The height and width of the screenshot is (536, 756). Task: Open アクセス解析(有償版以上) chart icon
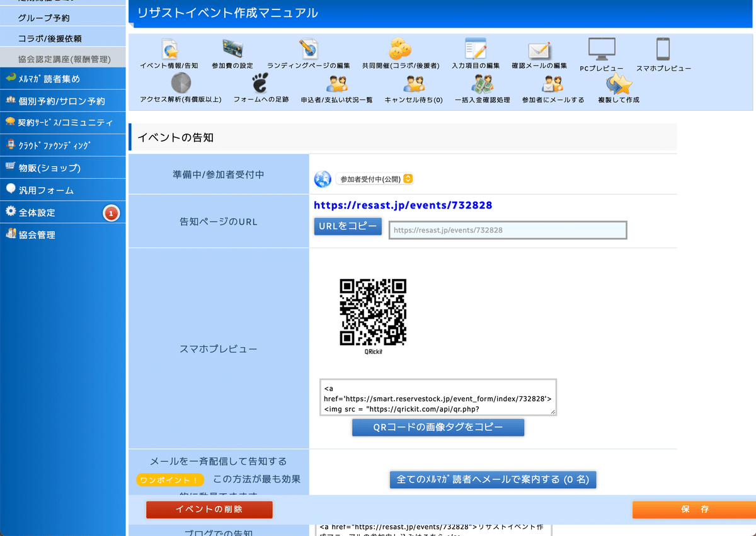tap(181, 83)
